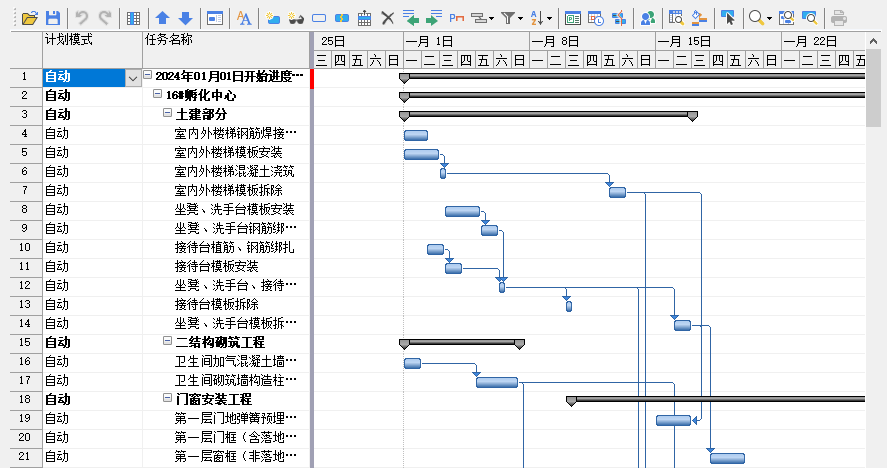This screenshot has height=468, width=887.
Task: Open the 自动 dropdown arrow in row 1
Action: 132,78
